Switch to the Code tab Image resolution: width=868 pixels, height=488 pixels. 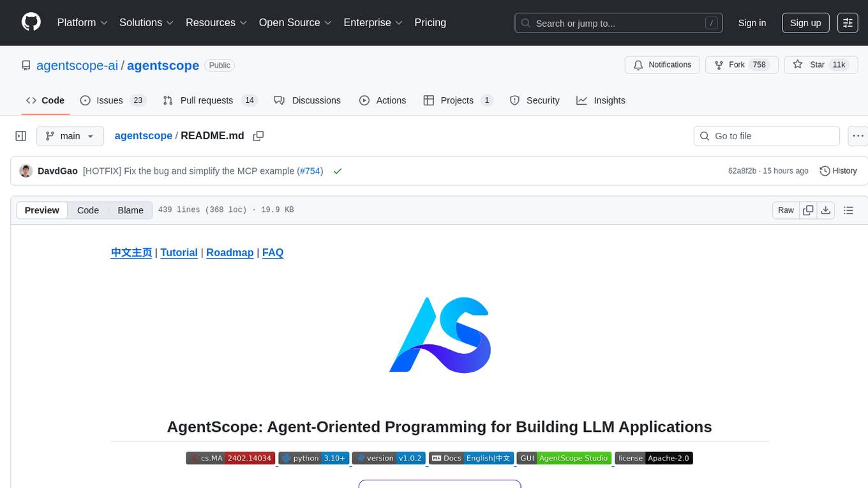point(45,100)
